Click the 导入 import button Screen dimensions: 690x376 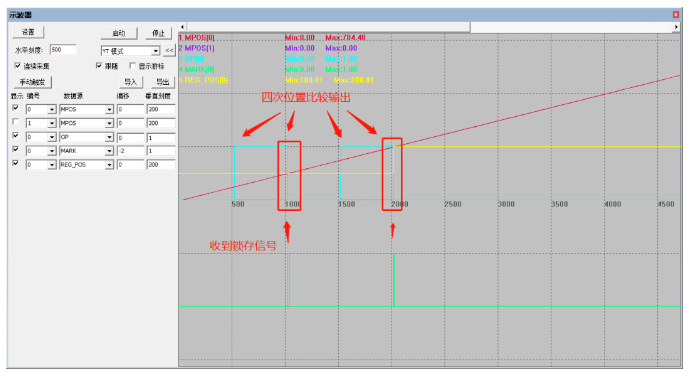131,82
